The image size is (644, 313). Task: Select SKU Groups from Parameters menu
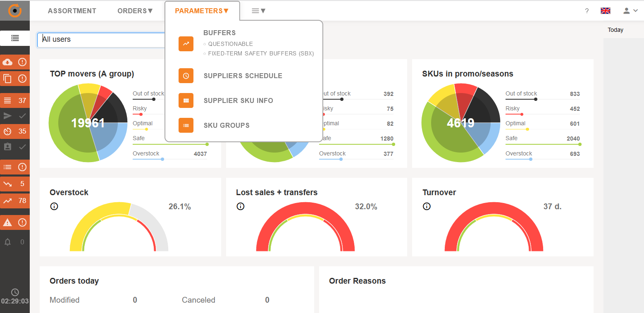[x=227, y=125]
